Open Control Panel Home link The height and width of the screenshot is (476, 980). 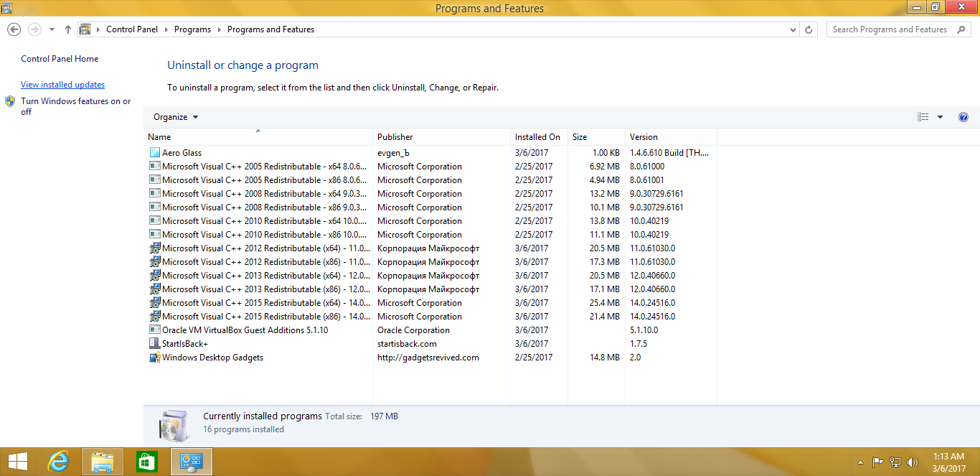(60, 59)
